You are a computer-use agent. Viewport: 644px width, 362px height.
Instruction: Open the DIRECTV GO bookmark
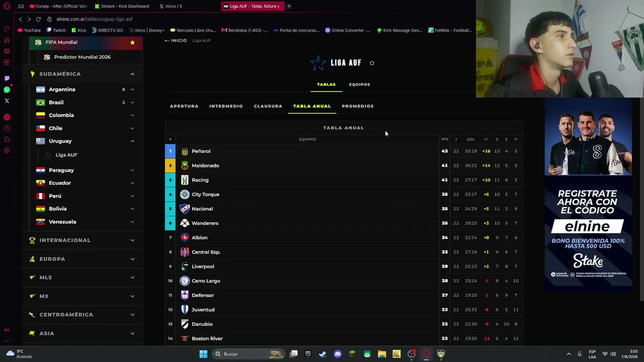tap(107, 30)
